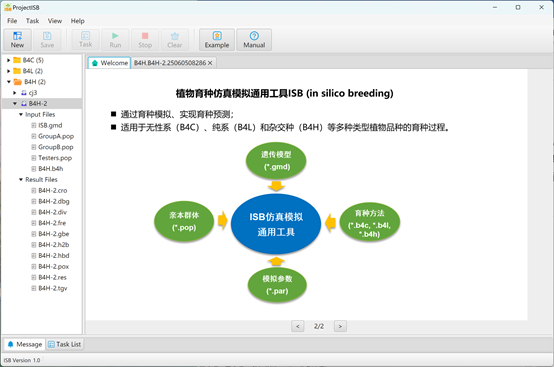The width and height of the screenshot is (554, 367).
Task: Expand the B4L (2) folder
Action: pyautogui.click(x=8, y=71)
